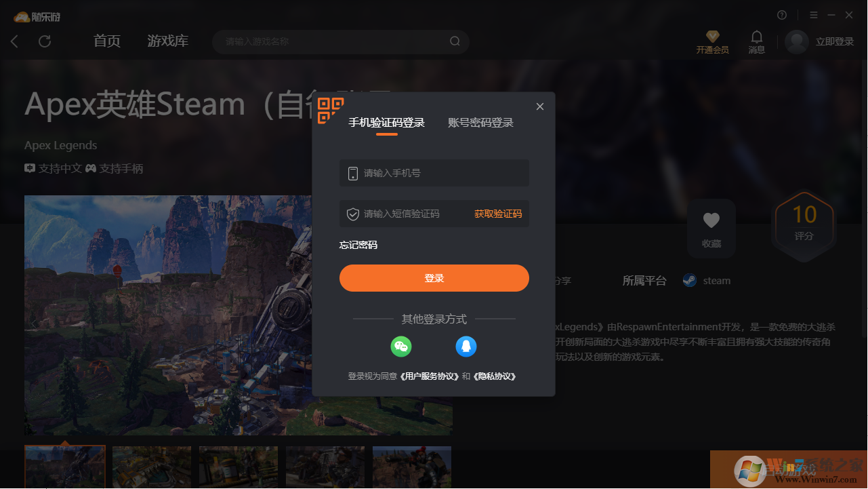Open 消息 notification bell
The image size is (868, 489).
pos(756,37)
